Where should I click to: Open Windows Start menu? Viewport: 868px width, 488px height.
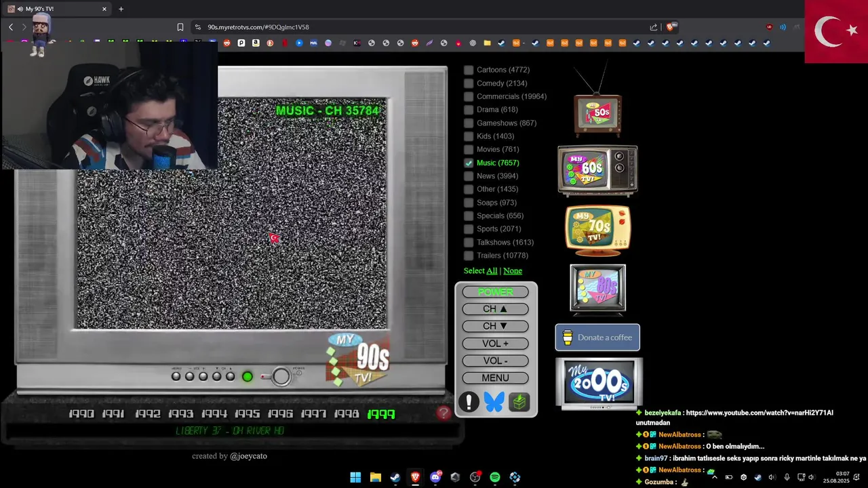point(355,477)
